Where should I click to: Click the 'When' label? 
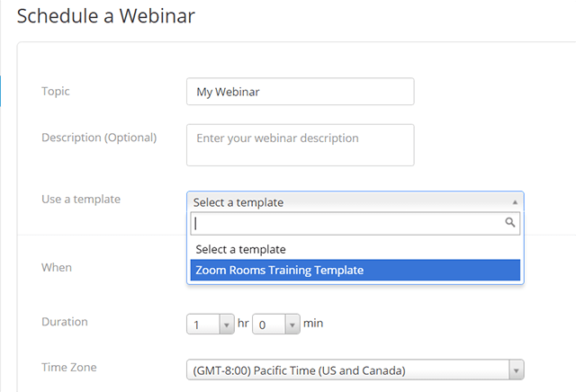pyautogui.click(x=57, y=267)
